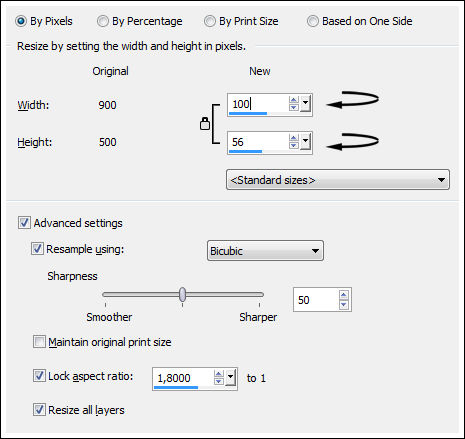Image resolution: width=465 pixels, height=439 pixels.
Task: Click the aspect ratio lock icon
Action: tap(205, 123)
